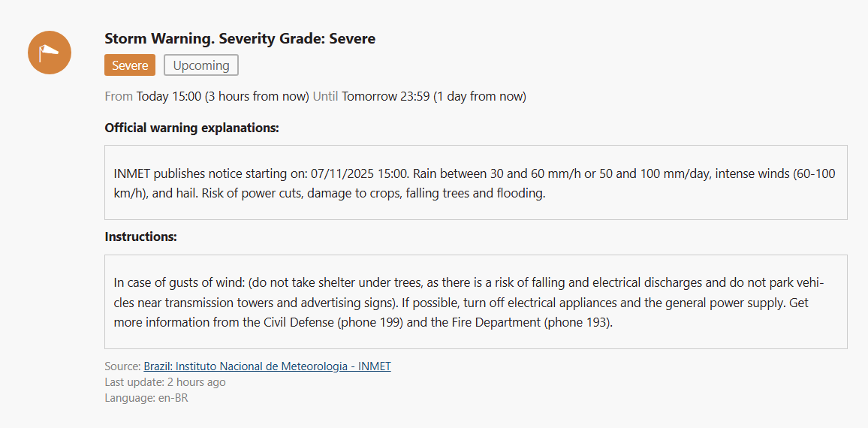Click the Source label before the link
The width and height of the screenshot is (868, 428).
122,366
